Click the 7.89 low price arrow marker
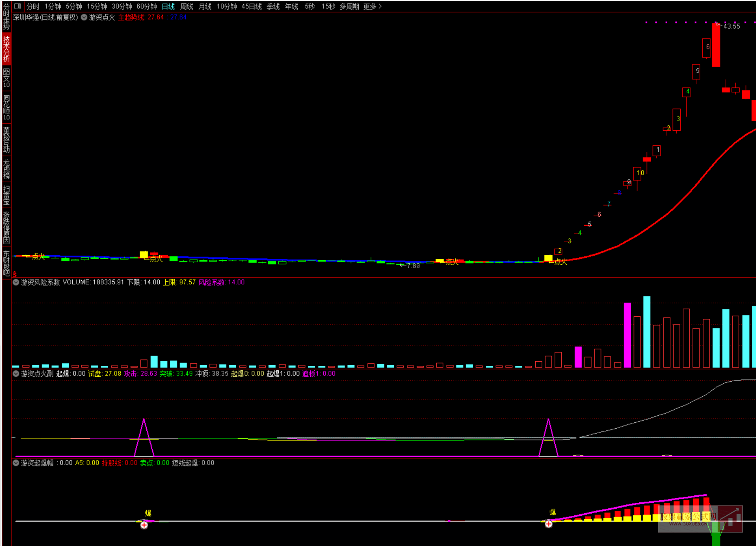The image size is (756, 546). (402, 265)
